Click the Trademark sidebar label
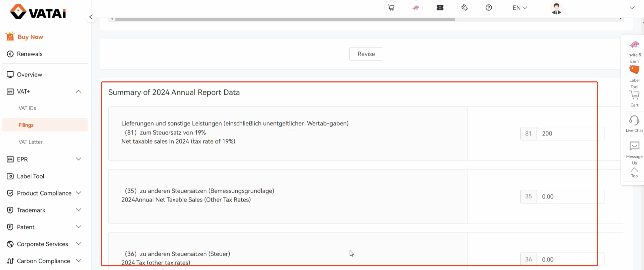 click(31, 210)
